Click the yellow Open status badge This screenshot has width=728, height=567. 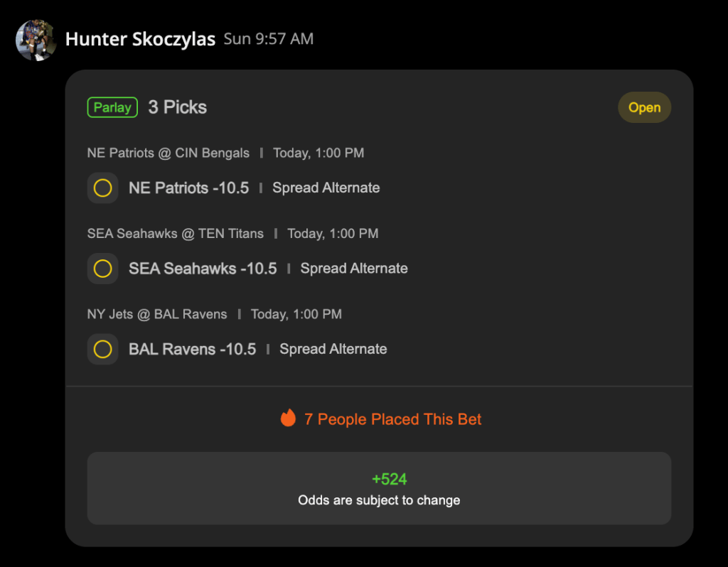pos(644,107)
